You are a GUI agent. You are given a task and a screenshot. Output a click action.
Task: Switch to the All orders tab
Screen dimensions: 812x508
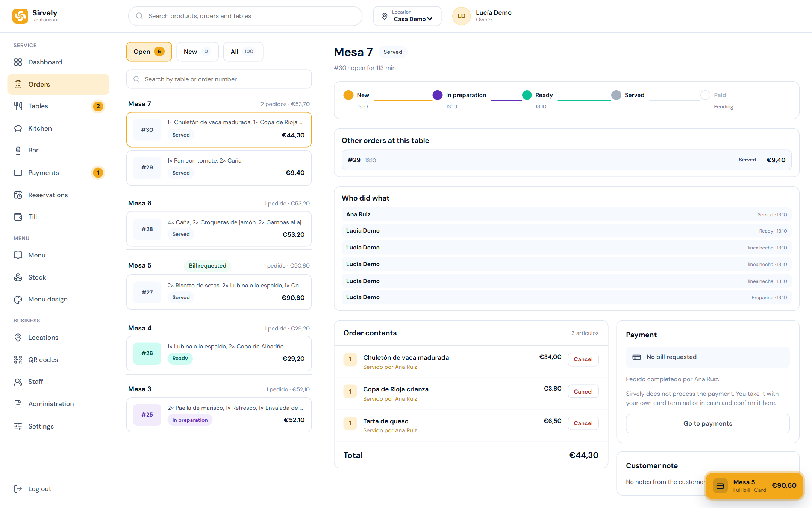click(x=243, y=52)
